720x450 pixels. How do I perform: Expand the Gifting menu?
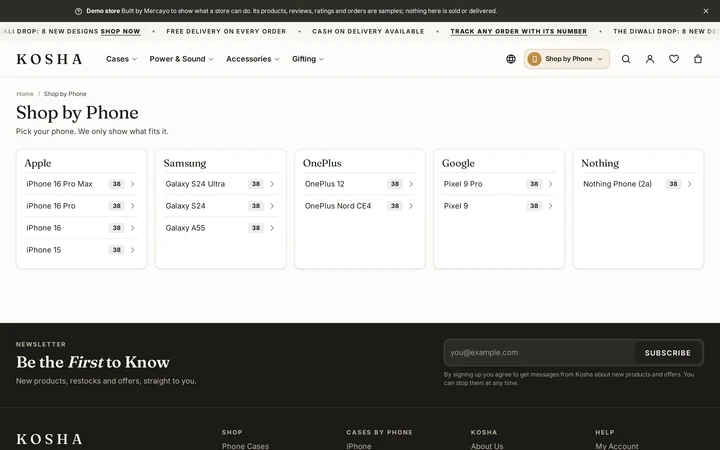coord(308,59)
